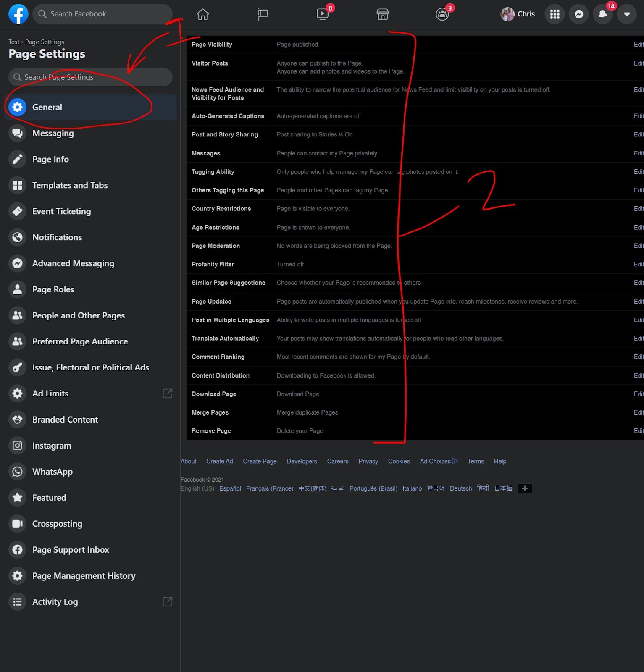644x672 pixels.
Task: Switch language to Deutsch
Action: point(461,488)
